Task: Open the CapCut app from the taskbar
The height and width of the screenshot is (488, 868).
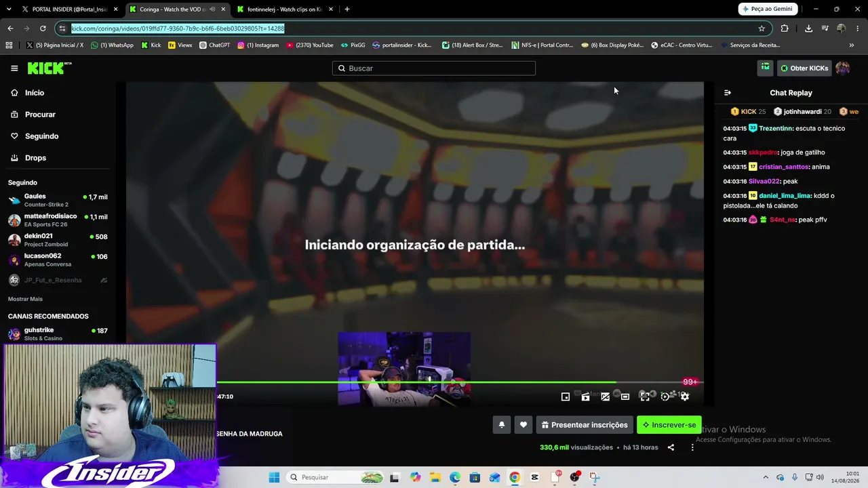Action: click(535, 477)
